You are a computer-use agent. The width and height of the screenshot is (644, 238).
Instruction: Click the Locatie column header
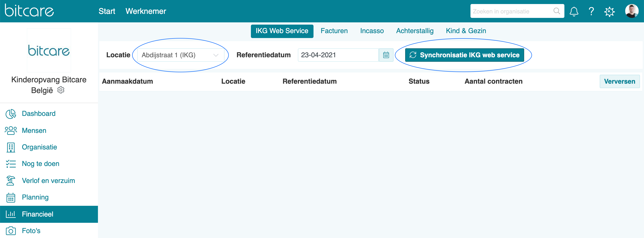233,81
